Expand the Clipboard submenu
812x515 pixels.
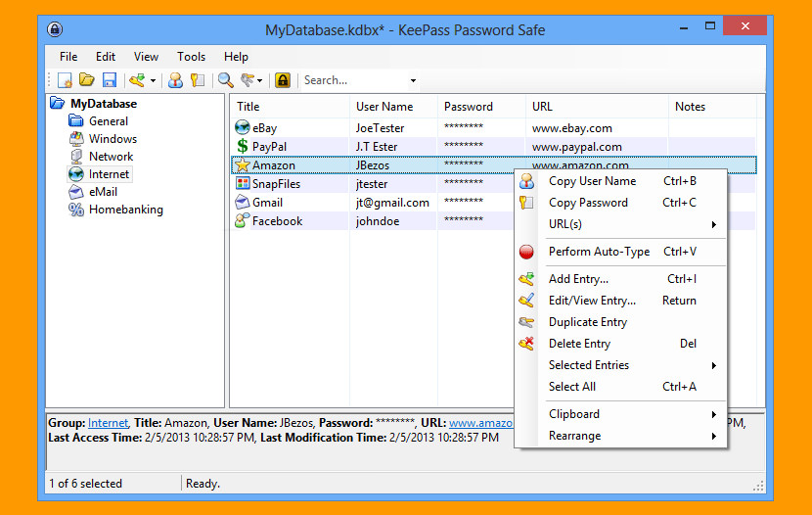click(x=621, y=414)
